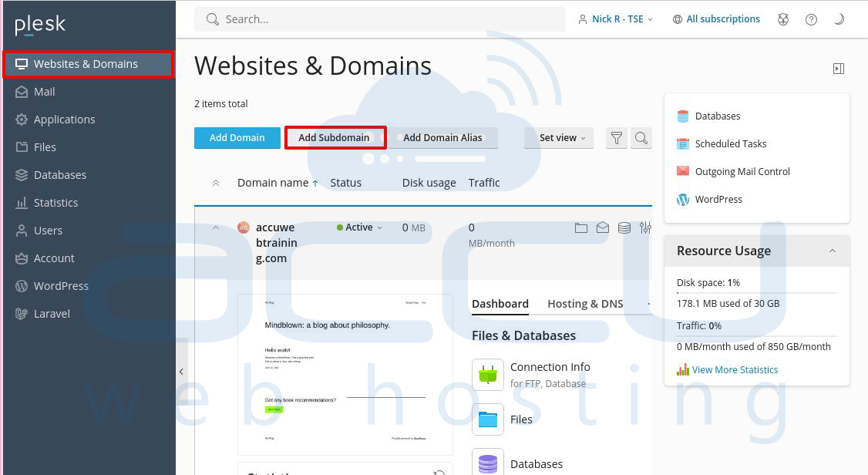This screenshot has width=868, height=475.
Task: Sort by Disk usage column header
Action: click(429, 184)
